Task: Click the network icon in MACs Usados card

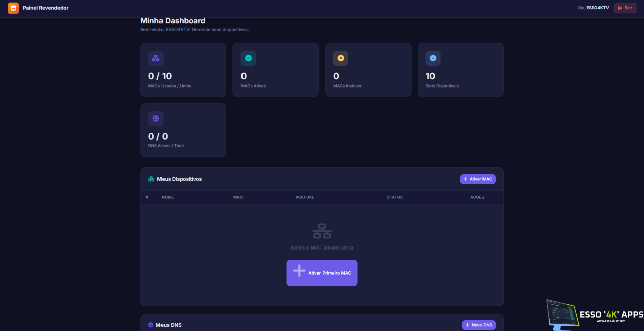Action: coord(156,58)
